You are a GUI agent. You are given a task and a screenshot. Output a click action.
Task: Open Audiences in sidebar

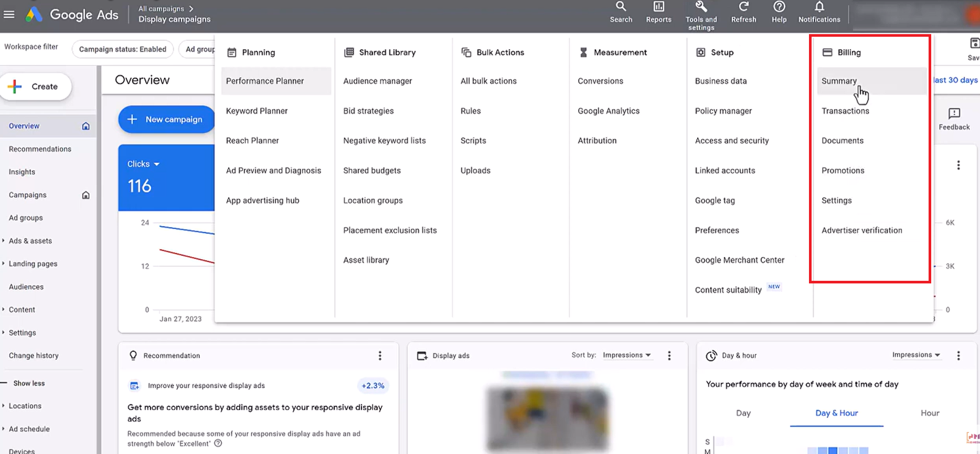tap(26, 287)
